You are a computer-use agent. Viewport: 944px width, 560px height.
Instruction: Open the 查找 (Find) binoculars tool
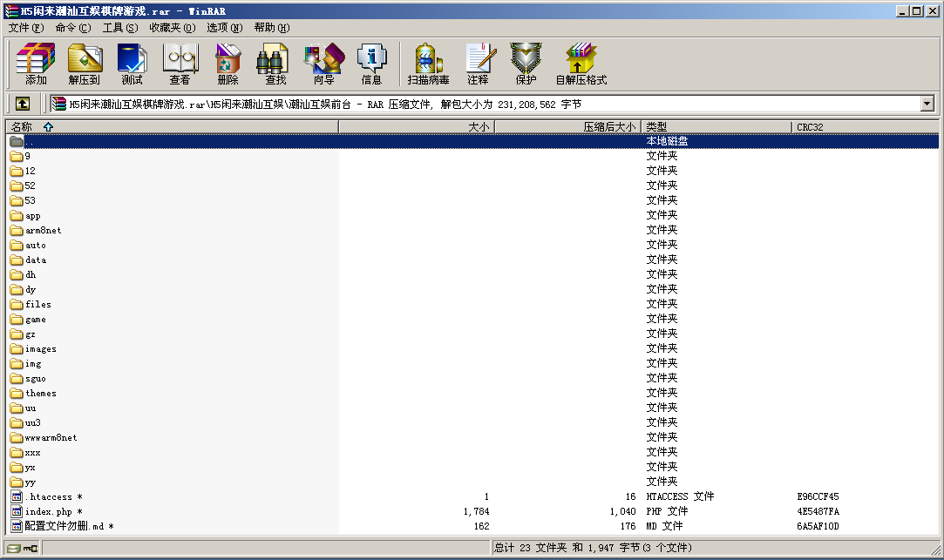275,64
